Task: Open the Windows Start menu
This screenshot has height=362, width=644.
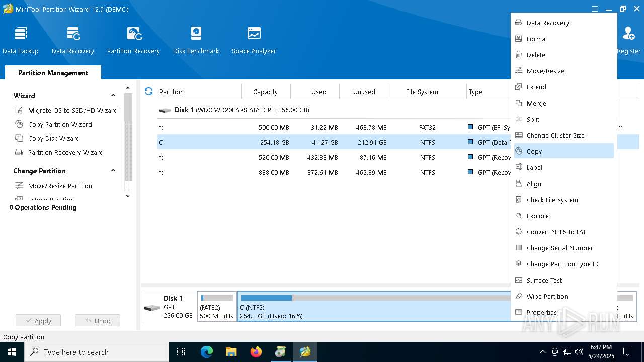Action: (x=12, y=352)
